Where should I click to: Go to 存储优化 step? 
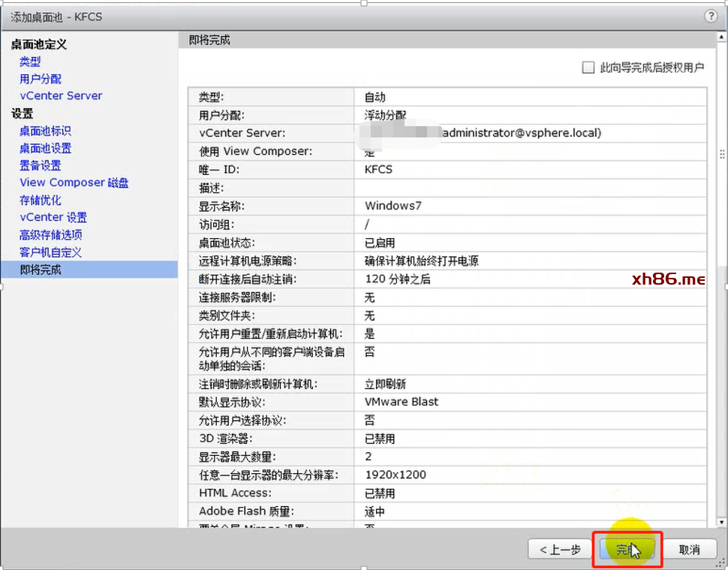41,200
